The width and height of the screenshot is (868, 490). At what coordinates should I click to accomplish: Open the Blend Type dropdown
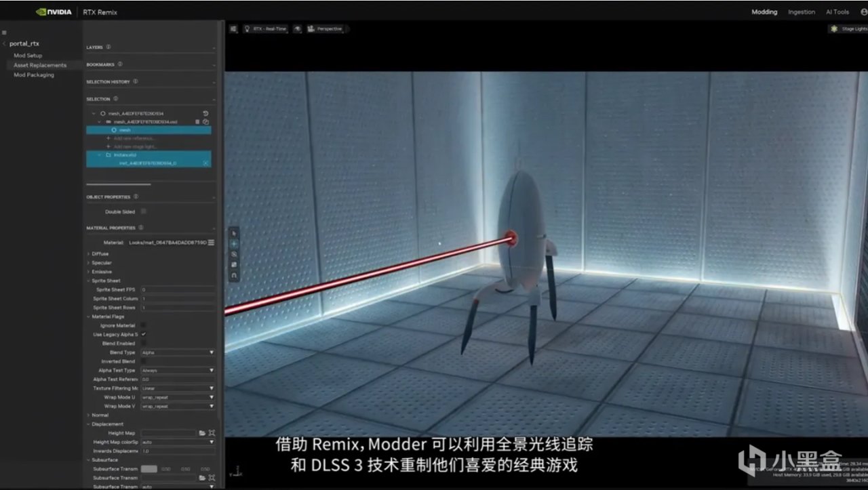tap(178, 352)
